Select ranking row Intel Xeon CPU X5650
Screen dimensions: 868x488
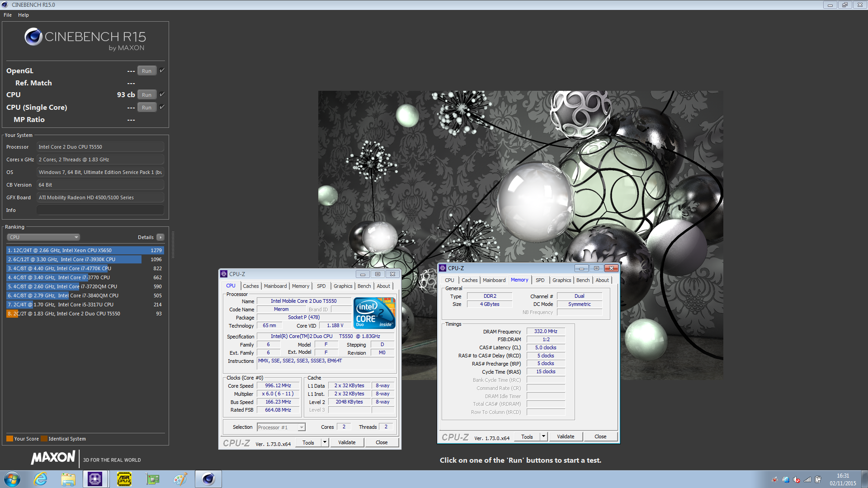pyautogui.click(x=85, y=250)
